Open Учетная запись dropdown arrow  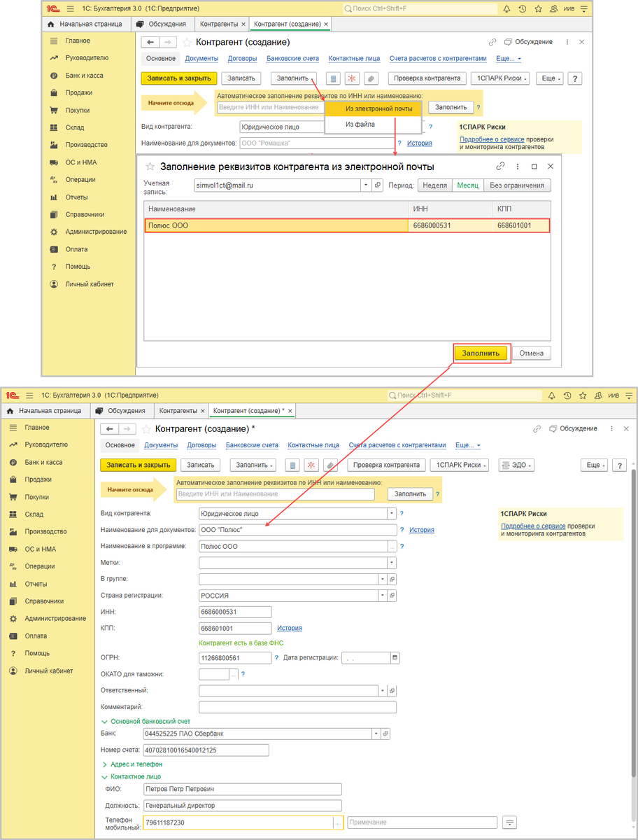[367, 185]
